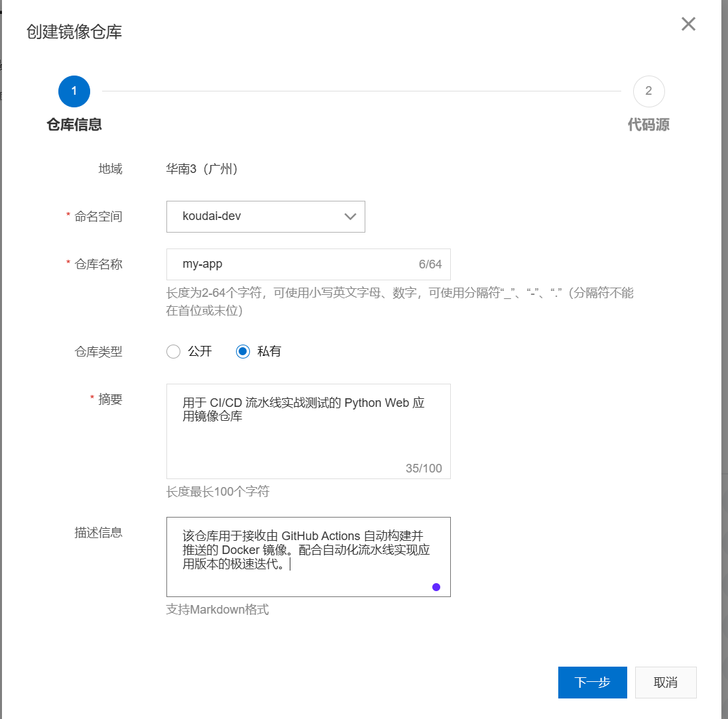728x719 pixels.
Task: Click into the 描述信息 text area
Action: [x=308, y=557]
